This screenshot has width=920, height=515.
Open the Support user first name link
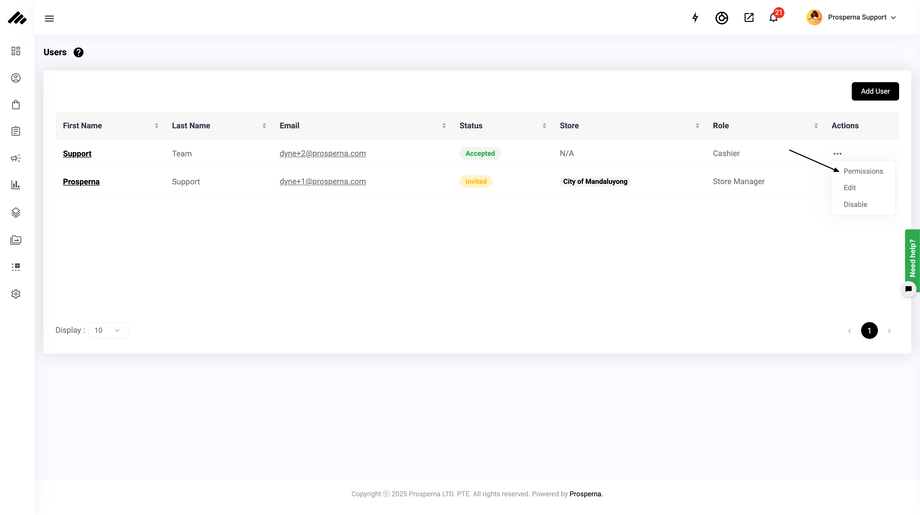(x=77, y=154)
